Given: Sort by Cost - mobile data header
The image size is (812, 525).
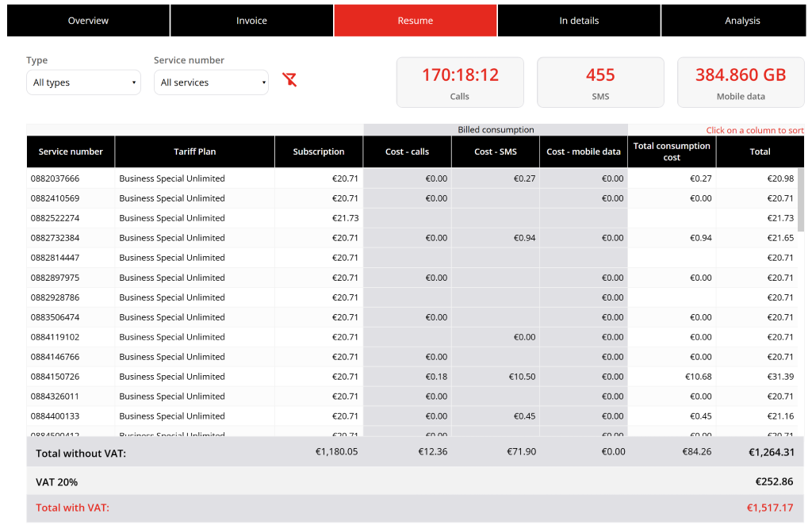Looking at the screenshot, I should [584, 151].
